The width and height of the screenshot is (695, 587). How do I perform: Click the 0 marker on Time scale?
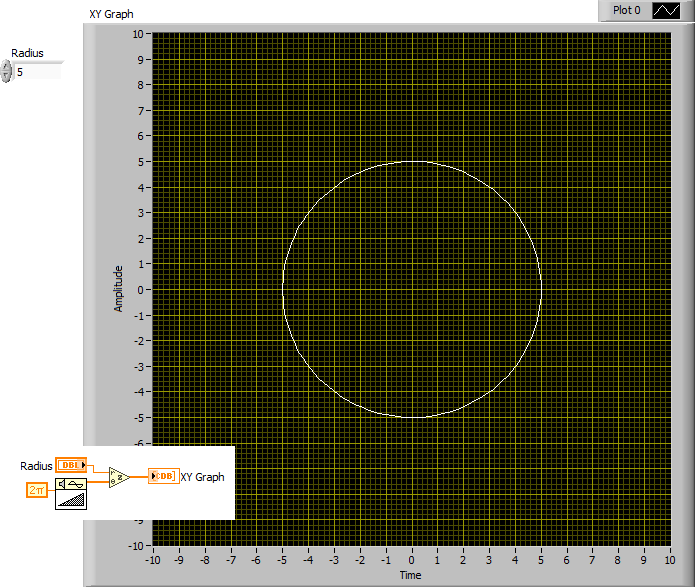coord(411,560)
